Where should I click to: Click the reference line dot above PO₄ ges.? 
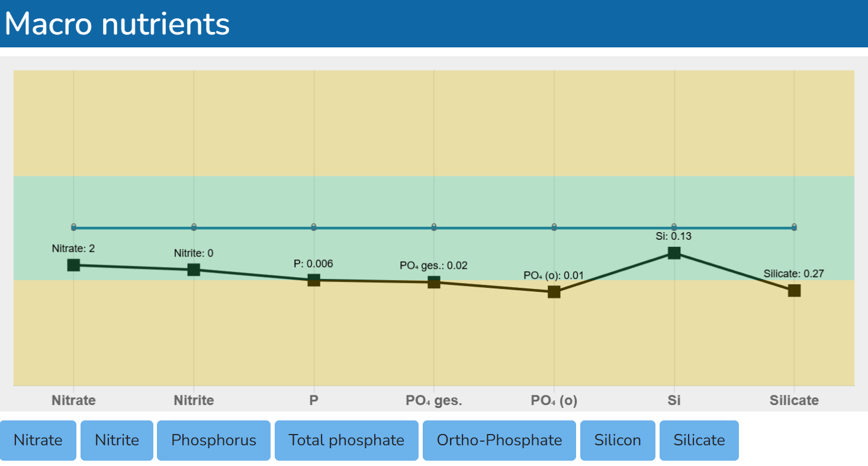434,227
